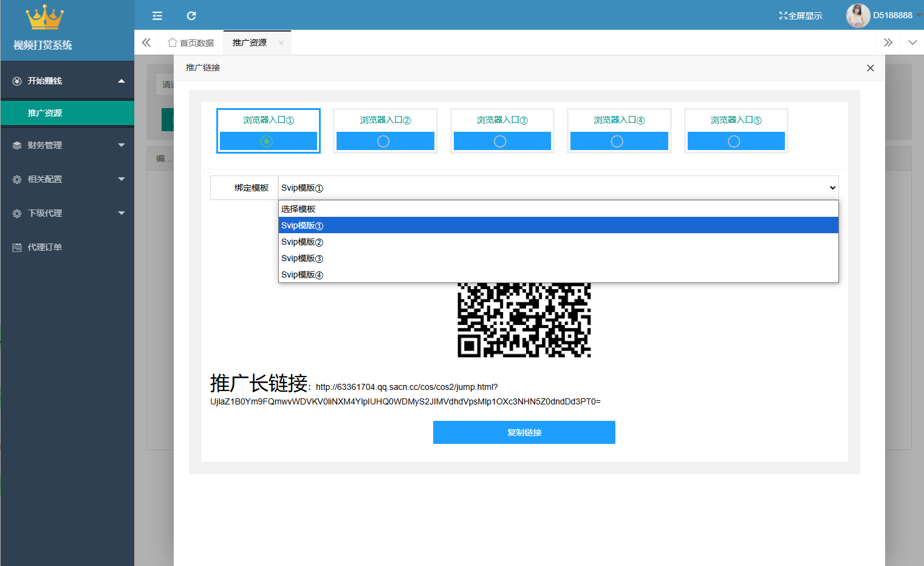
Task: Select radio for 浏览器入口③
Action: (x=500, y=141)
